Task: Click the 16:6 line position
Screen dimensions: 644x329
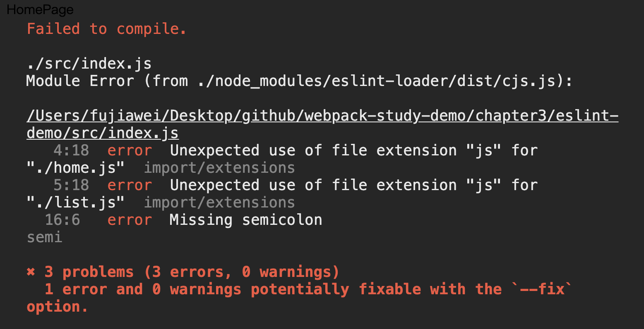Action: coord(62,220)
